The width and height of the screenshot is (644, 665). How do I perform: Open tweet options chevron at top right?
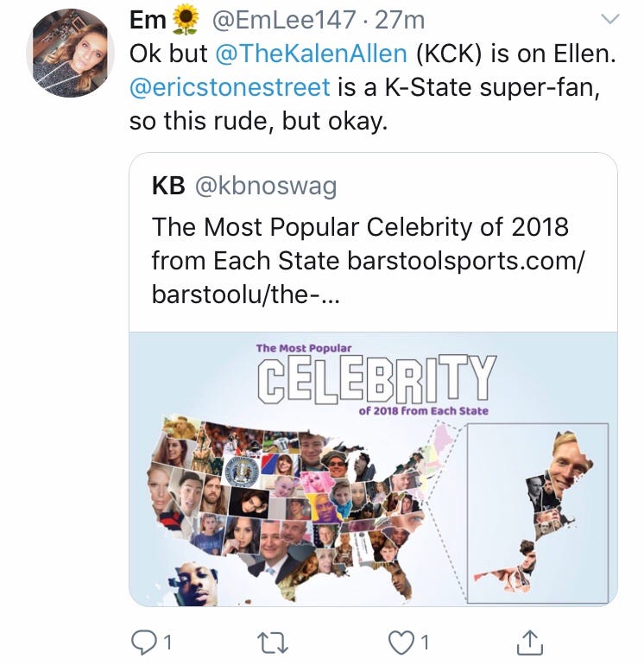[610, 19]
